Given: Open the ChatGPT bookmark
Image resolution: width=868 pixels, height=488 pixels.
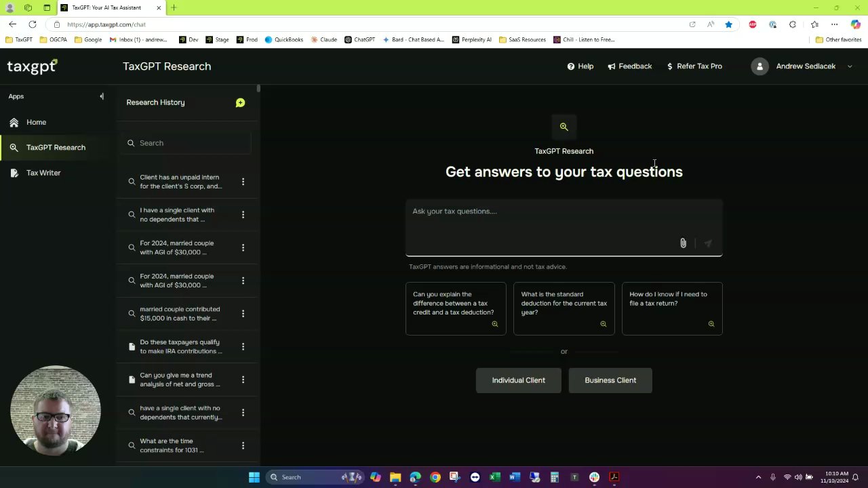Looking at the screenshot, I should [x=360, y=39].
